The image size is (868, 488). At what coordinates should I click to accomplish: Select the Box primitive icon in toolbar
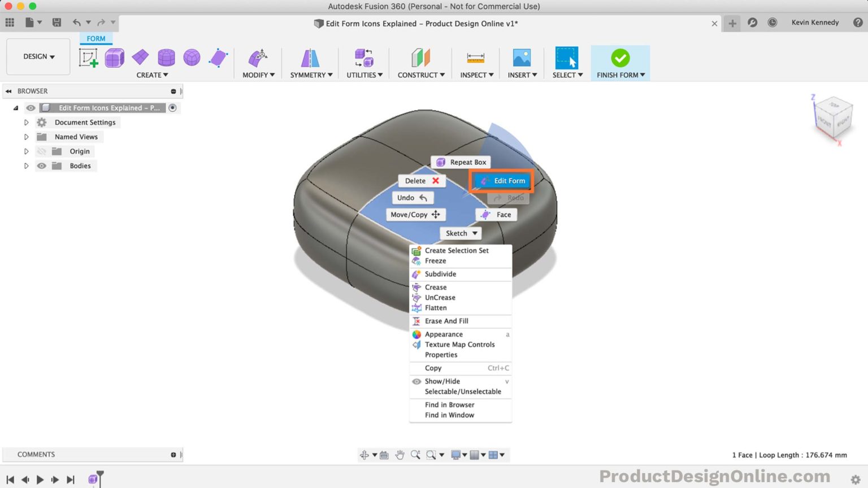tap(115, 57)
